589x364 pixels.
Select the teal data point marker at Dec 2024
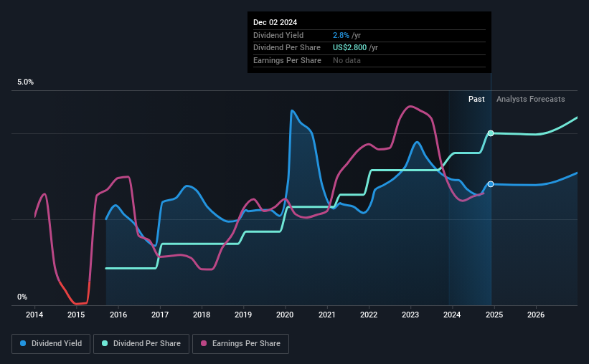pyautogui.click(x=491, y=133)
